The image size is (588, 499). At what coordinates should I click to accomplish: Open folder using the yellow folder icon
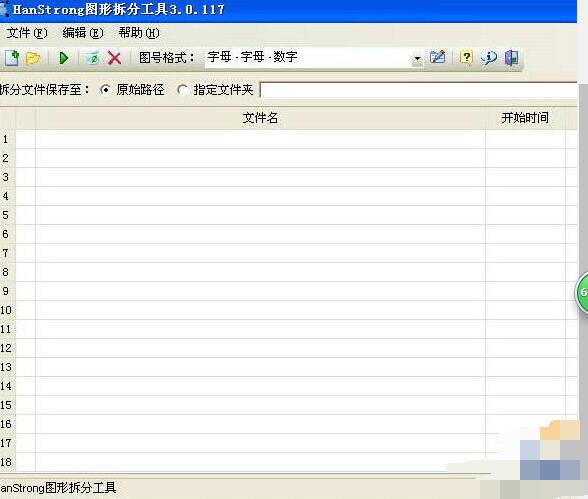coord(33,58)
